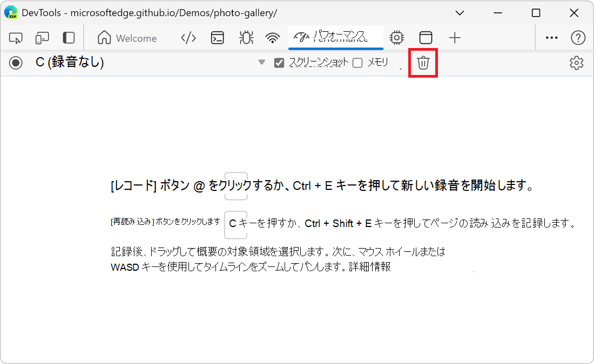
Task: Open the title bar chevron menu
Action: click(461, 12)
